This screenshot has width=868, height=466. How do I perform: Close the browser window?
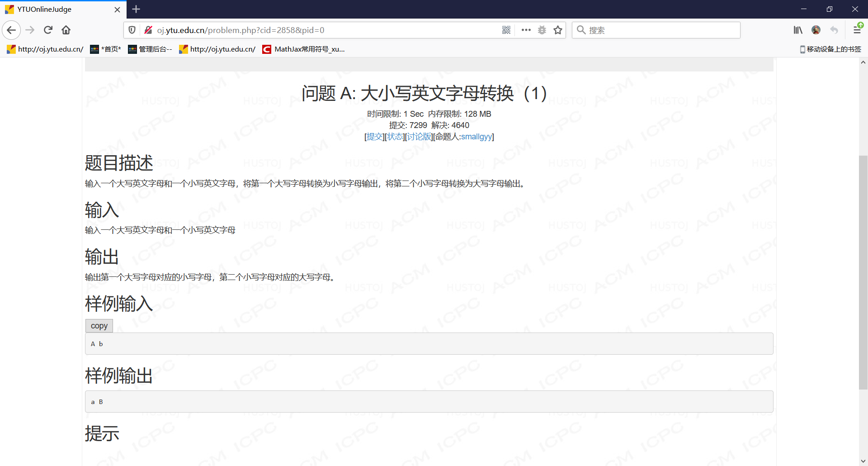pos(855,9)
